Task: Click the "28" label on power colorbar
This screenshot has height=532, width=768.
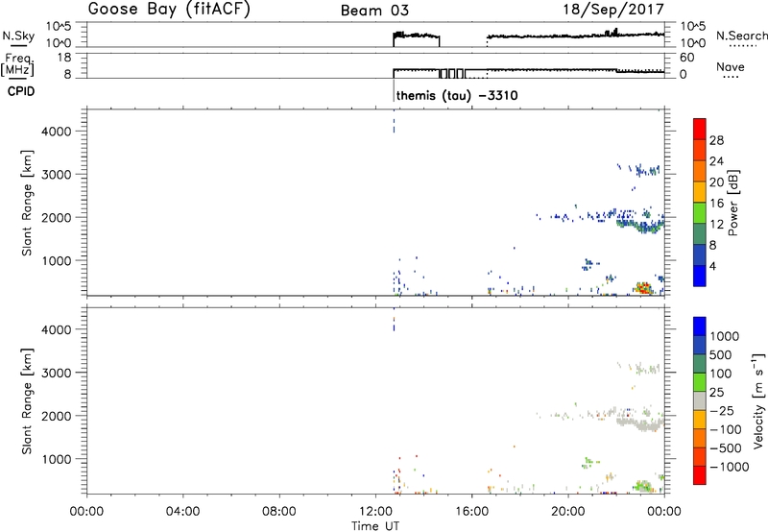Action: (716, 140)
